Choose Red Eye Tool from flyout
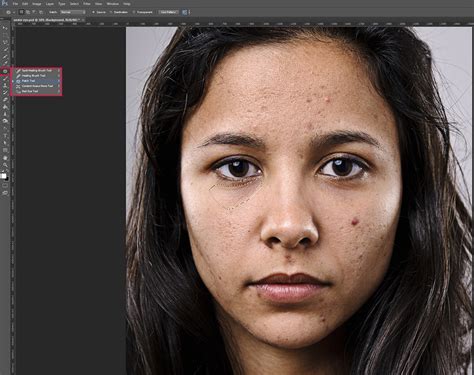This screenshot has width=474, height=375. (x=37, y=91)
